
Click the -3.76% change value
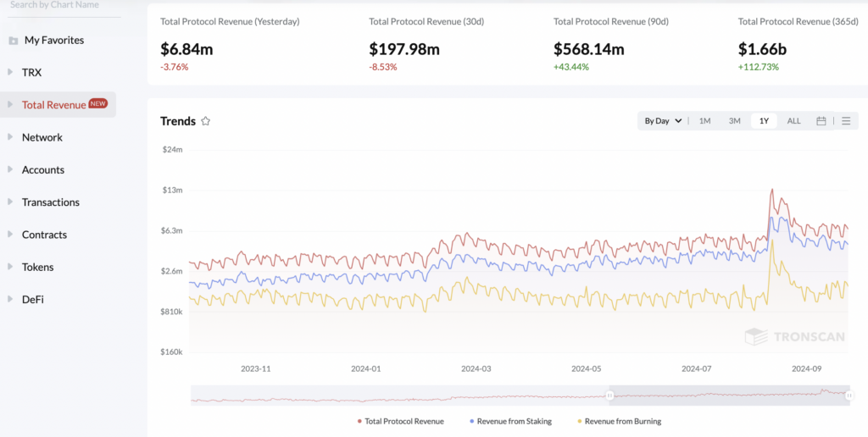click(175, 67)
